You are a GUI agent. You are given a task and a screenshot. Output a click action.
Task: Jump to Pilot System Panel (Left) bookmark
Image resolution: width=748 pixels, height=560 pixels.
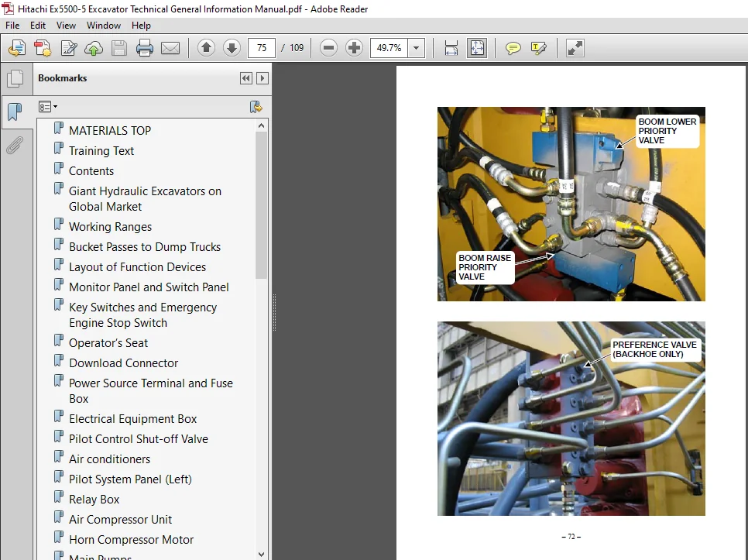pos(130,479)
